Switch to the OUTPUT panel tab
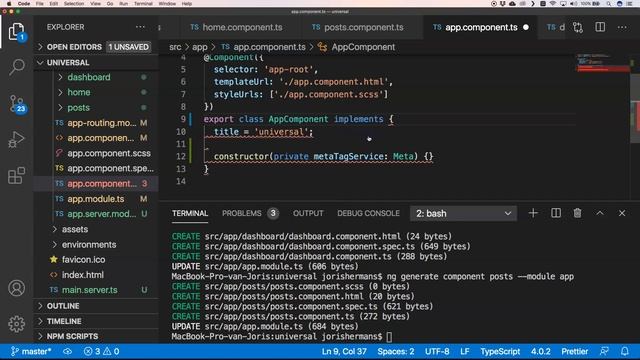The image size is (640, 360). point(308,213)
